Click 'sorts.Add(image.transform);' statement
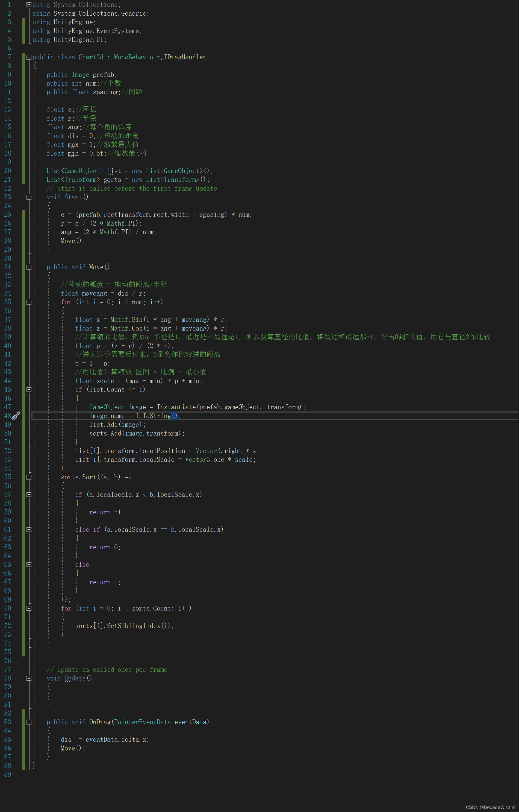The image size is (519, 812). click(137, 433)
